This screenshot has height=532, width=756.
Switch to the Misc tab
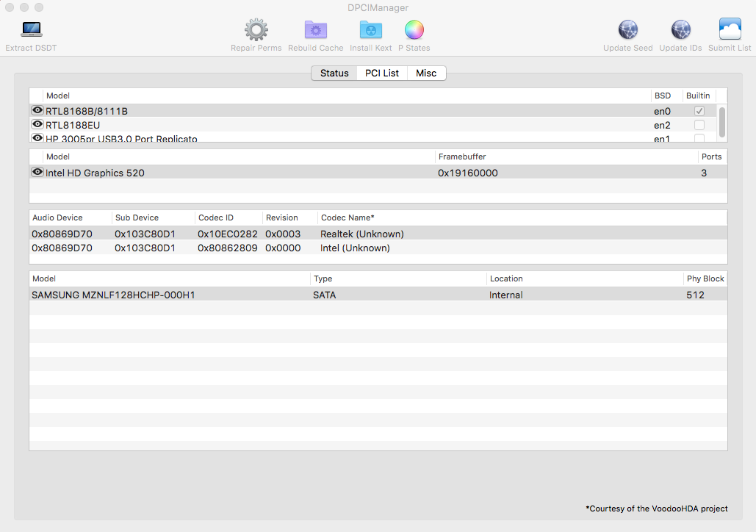click(x=426, y=73)
